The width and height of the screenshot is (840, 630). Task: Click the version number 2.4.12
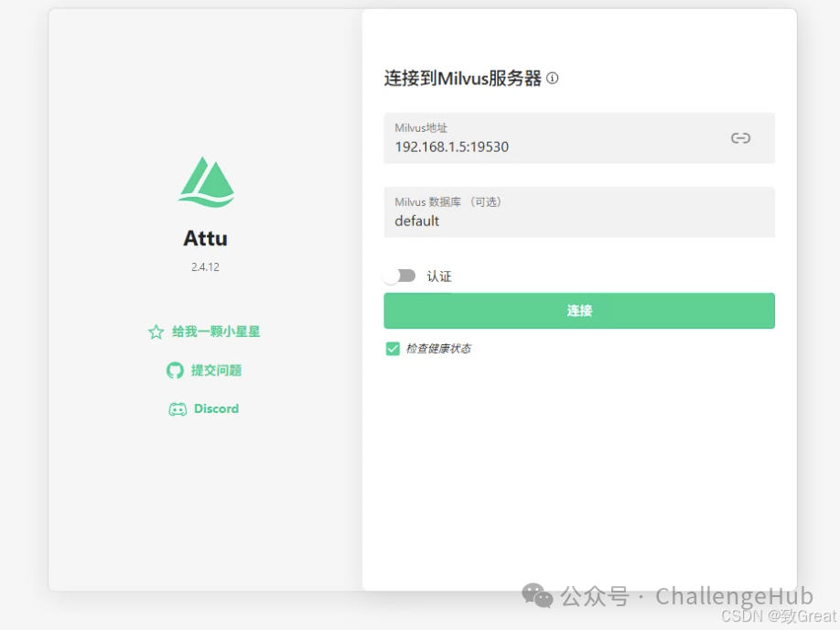[205, 267]
